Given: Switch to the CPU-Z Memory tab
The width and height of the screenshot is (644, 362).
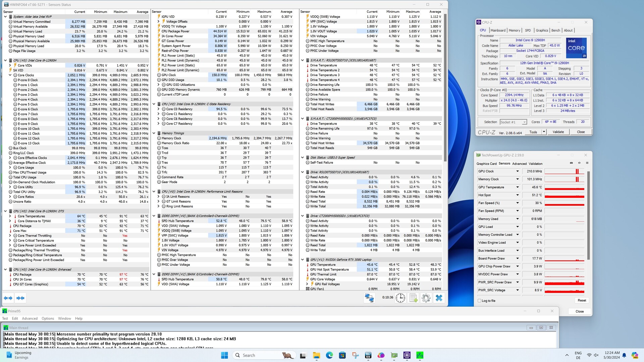Looking at the screenshot, I should click(514, 31).
